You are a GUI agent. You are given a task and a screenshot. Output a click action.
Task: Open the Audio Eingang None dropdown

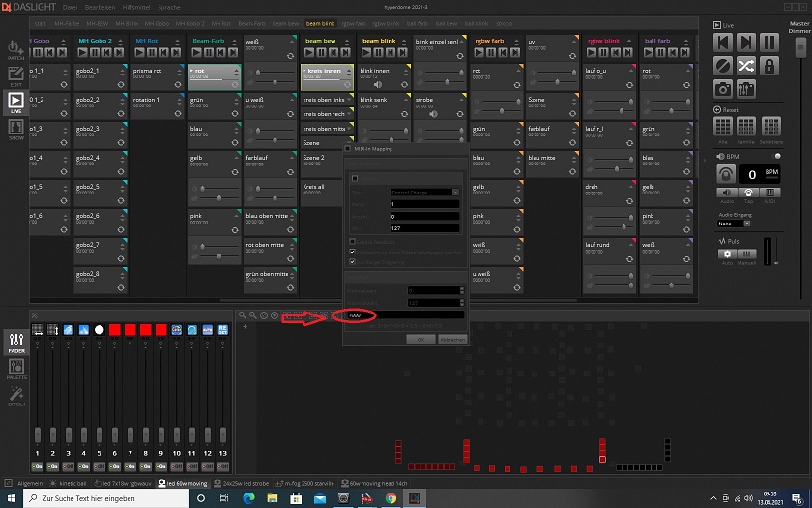point(734,224)
